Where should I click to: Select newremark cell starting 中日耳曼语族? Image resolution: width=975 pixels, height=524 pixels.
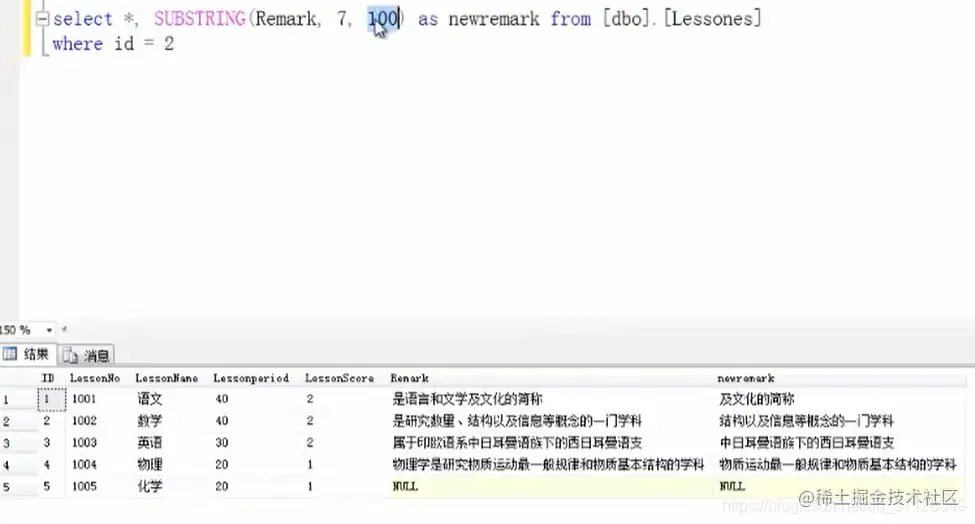coord(806,443)
